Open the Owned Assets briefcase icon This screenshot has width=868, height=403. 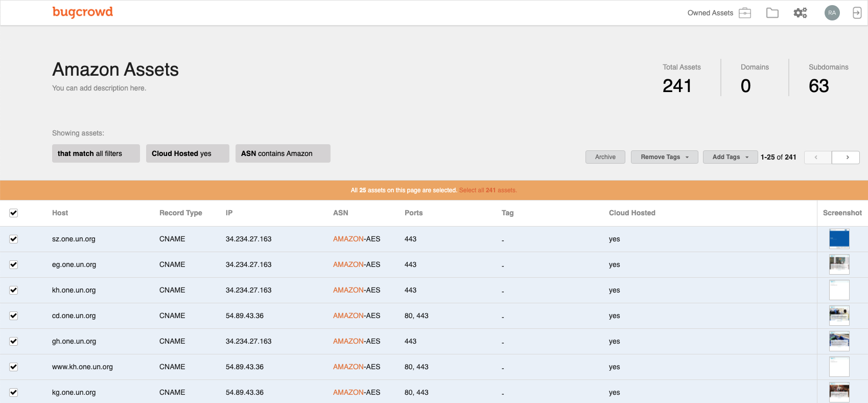pyautogui.click(x=745, y=13)
